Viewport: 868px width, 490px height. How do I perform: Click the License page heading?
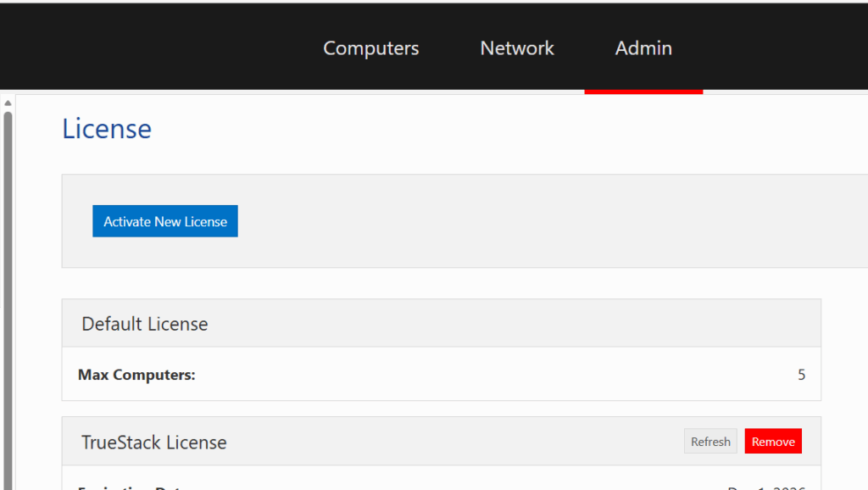click(x=107, y=129)
